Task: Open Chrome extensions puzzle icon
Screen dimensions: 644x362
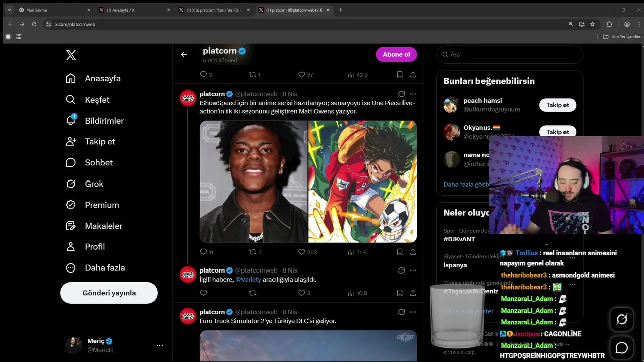Action: 609,24
